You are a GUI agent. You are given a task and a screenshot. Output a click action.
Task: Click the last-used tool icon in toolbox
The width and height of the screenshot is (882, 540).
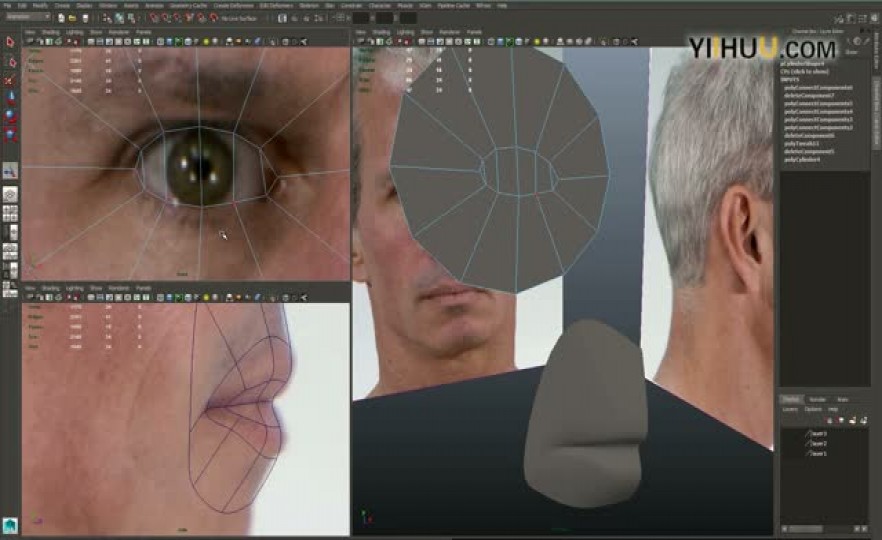coord(10,170)
